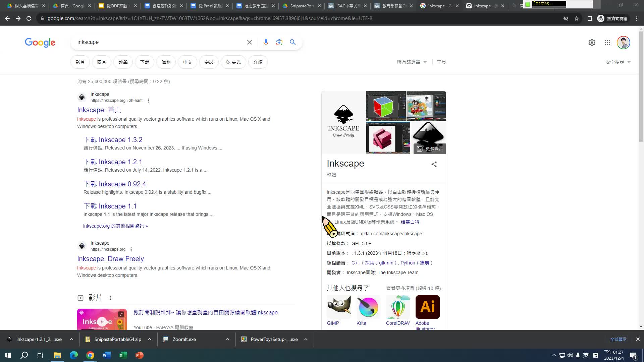
Task: Open the Inkscape logo thumbnail
Action: (343, 122)
